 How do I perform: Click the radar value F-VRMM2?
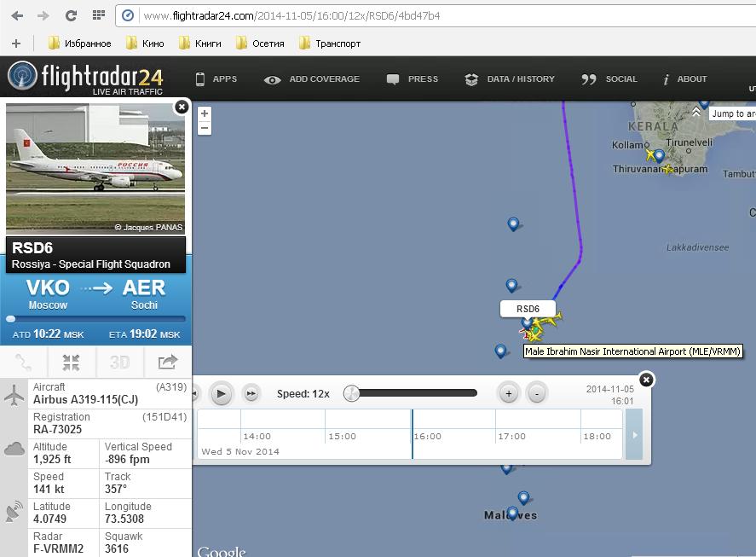[x=58, y=548]
